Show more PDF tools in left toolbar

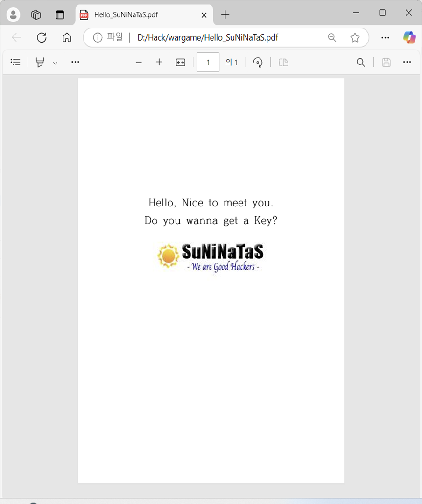[75, 62]
